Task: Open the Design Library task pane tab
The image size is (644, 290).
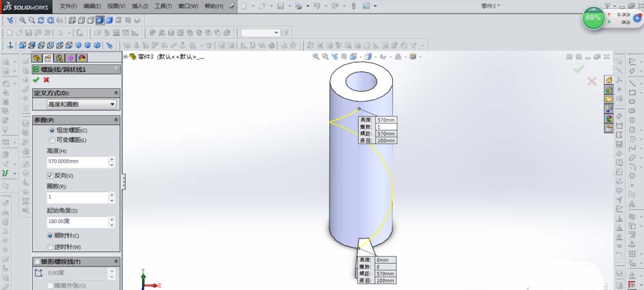Action: (609, 89)
